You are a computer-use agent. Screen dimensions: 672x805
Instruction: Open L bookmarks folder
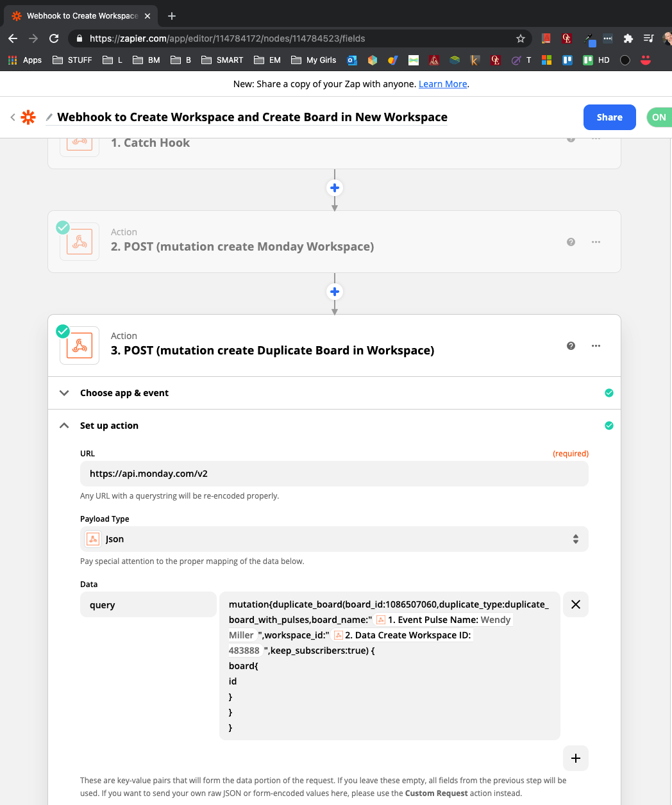pyautogui.click(x=112, y=60)
